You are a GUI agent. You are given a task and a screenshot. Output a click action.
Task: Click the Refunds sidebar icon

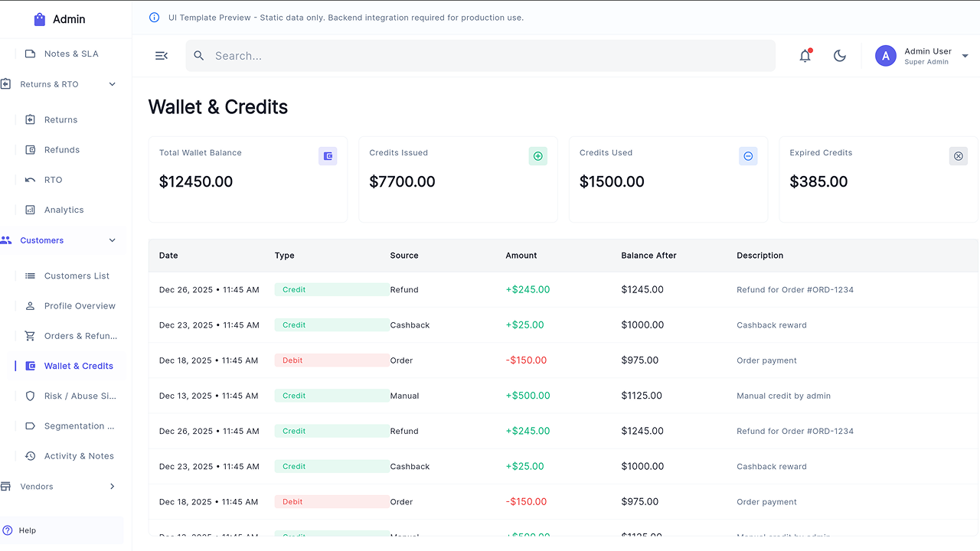pos(30,150)
